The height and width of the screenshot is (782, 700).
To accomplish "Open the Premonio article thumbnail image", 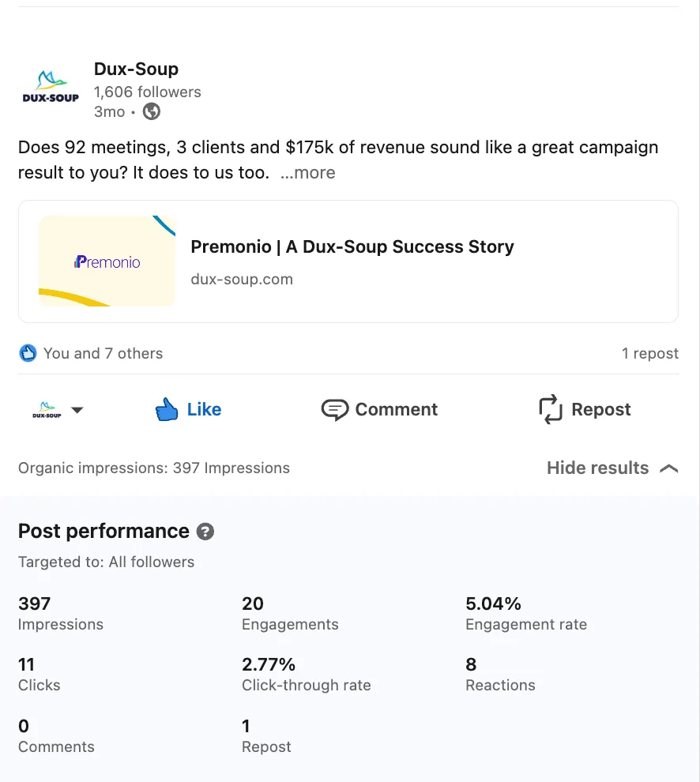I will 107,261.
